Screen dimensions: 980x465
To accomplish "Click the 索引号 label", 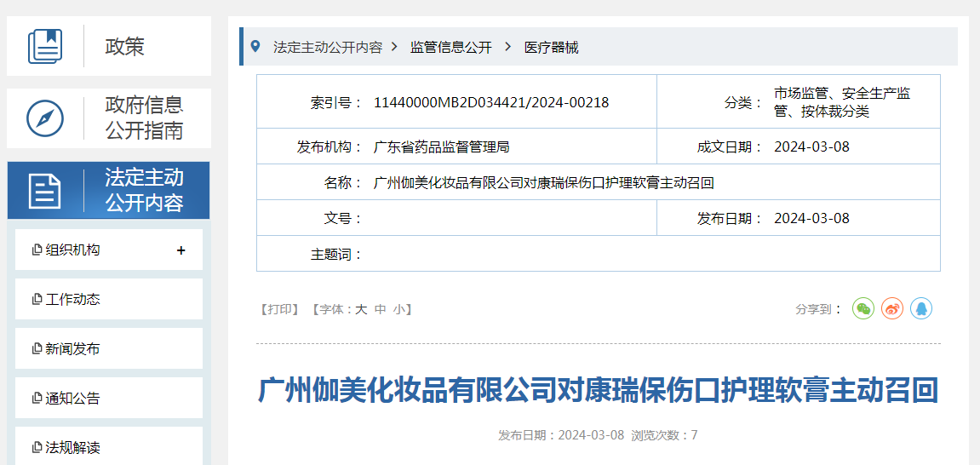I will click(x=336, y=102).
